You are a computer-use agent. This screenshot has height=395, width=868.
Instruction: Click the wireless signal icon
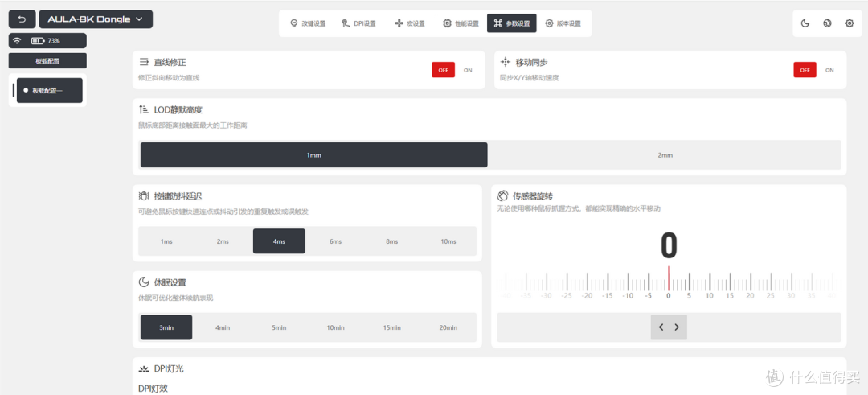pyautogui.click(x=17, y=40)
